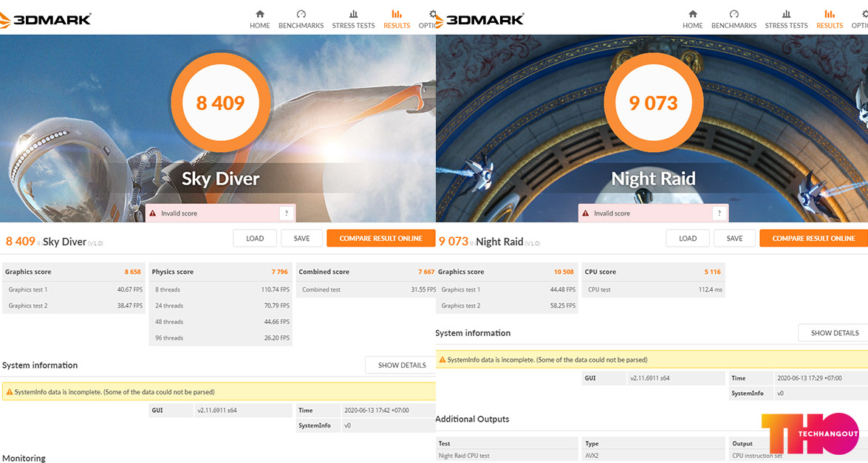Go to Stress Tests in the Night Raid window
This screenshot has height=463, width=868.
786,19
